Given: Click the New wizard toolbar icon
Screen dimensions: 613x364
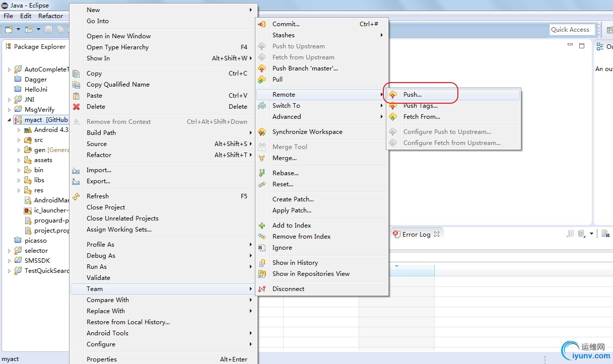Looking at the screenshot, I should 9,29.
